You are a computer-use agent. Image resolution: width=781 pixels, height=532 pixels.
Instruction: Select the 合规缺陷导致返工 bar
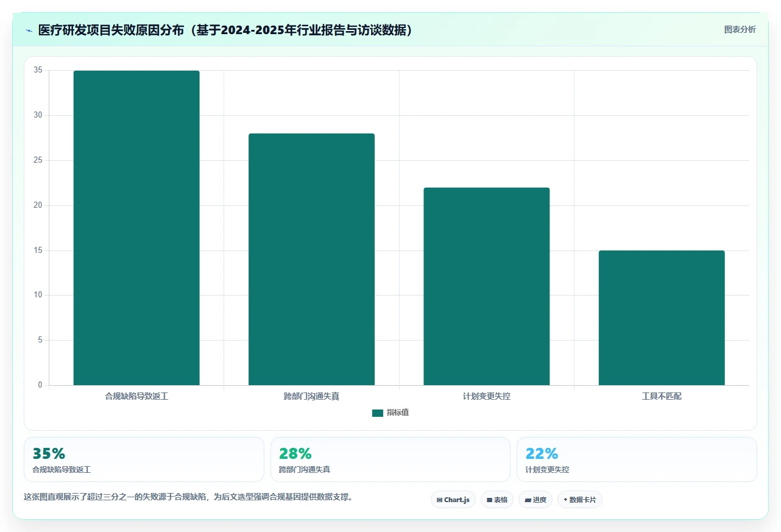(x=136, y=228)
